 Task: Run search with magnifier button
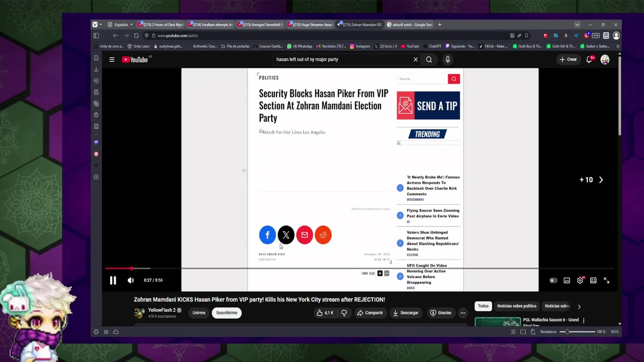point(429,59)
